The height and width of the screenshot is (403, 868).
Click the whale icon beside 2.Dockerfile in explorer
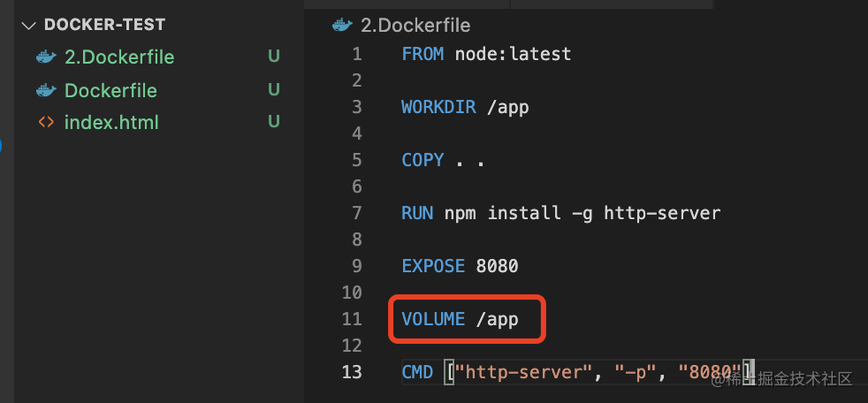tap(46, 57)
